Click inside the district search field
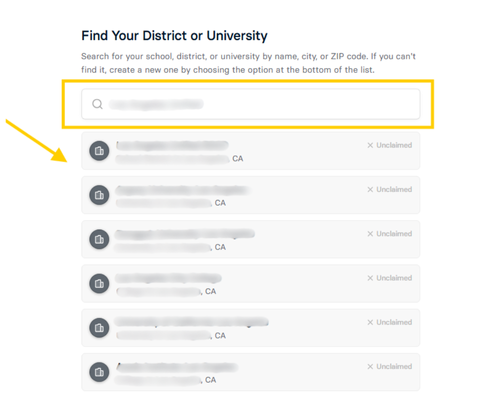This screenshot has width=483, height=400. [251, 104]
